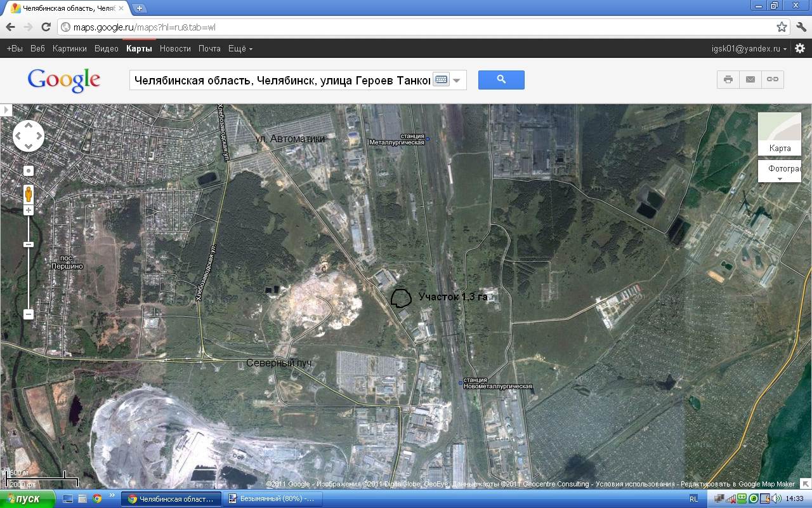Select the Street View pegman icon
This screenshot has height=508, width=812.
pos(29,193)
